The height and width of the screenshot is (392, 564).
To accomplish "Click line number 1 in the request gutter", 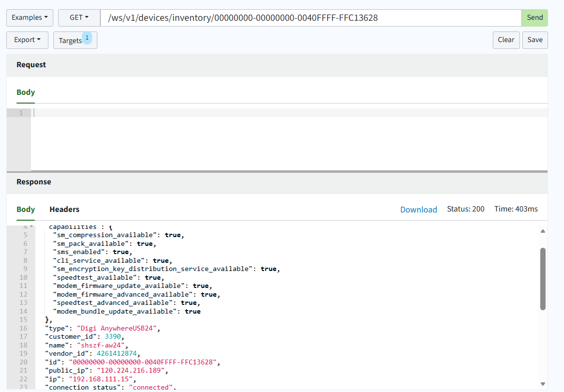I will point(21,113).
